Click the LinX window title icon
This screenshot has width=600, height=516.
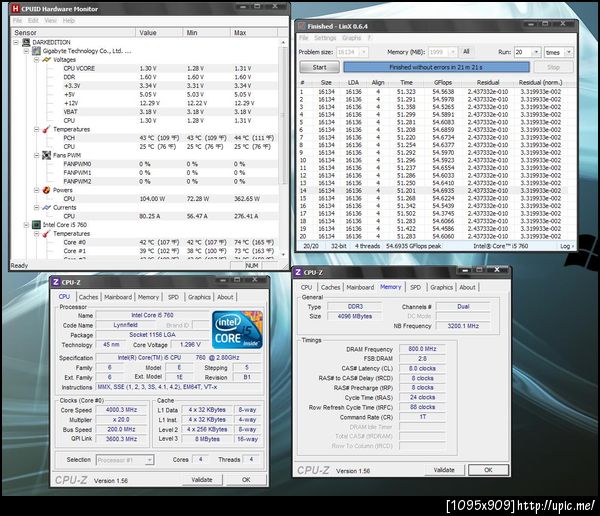click(x=302, y=26)
